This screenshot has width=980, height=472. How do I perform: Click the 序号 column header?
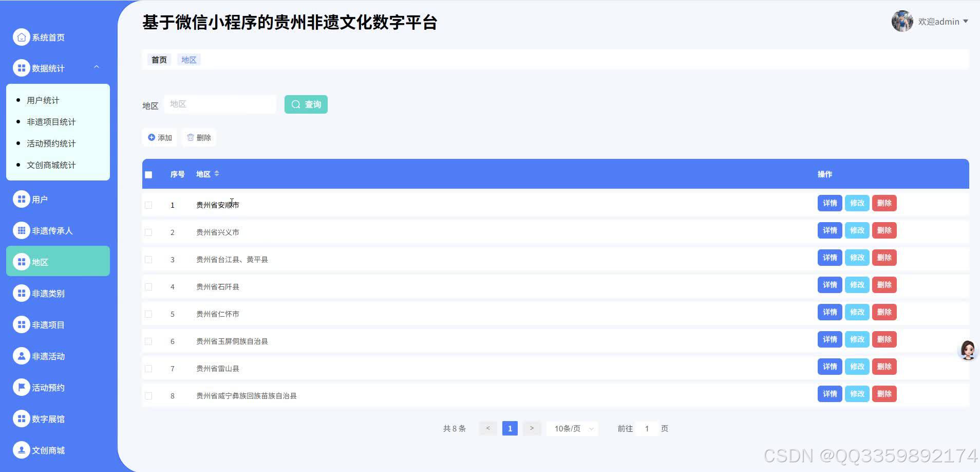pos(177,174)
